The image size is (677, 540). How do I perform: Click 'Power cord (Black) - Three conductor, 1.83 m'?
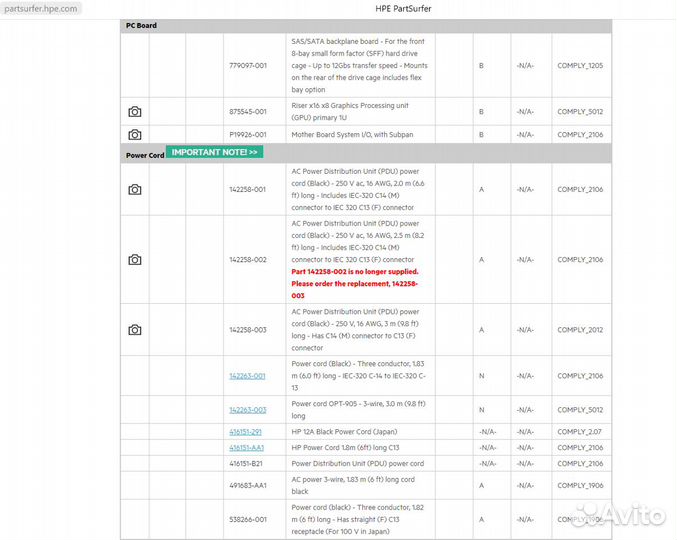click(x=358, y=376)
